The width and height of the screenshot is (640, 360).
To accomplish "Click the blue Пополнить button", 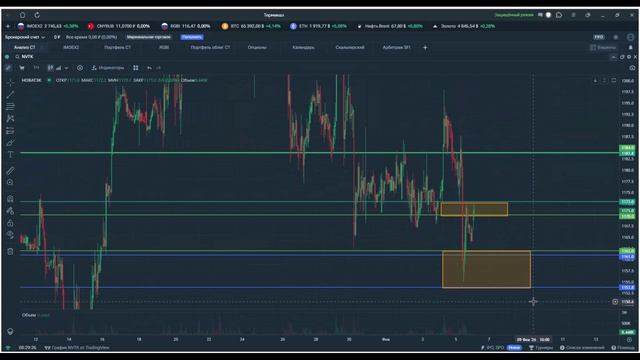I will (x=192, y=37).
